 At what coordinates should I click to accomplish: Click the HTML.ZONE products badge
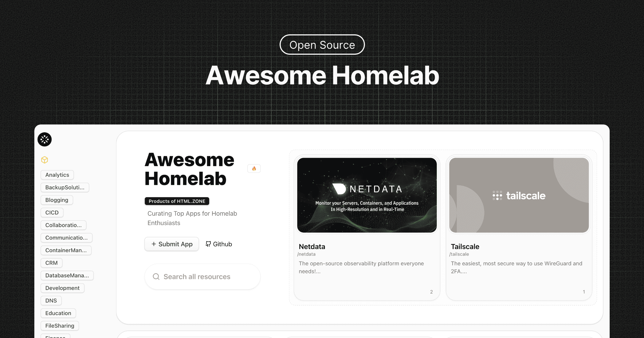point(177,201)
